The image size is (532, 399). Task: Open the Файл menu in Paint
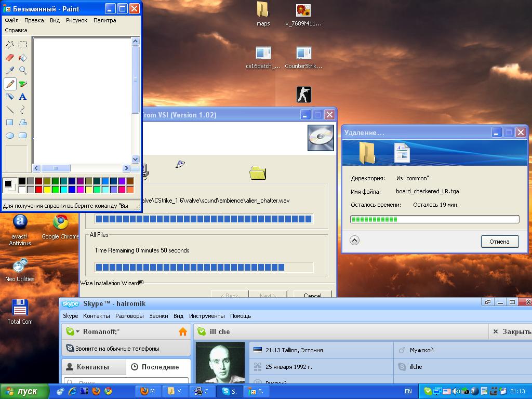[11, 20]
